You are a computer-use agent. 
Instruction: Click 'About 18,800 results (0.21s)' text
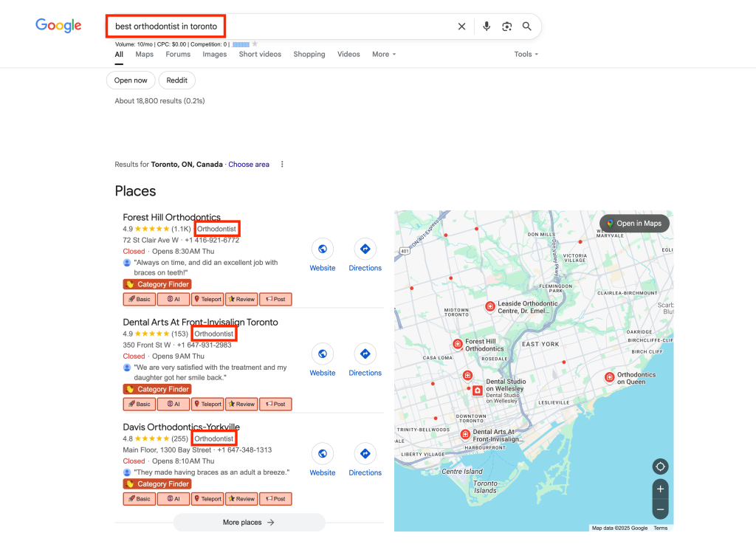tap(159, 100)
